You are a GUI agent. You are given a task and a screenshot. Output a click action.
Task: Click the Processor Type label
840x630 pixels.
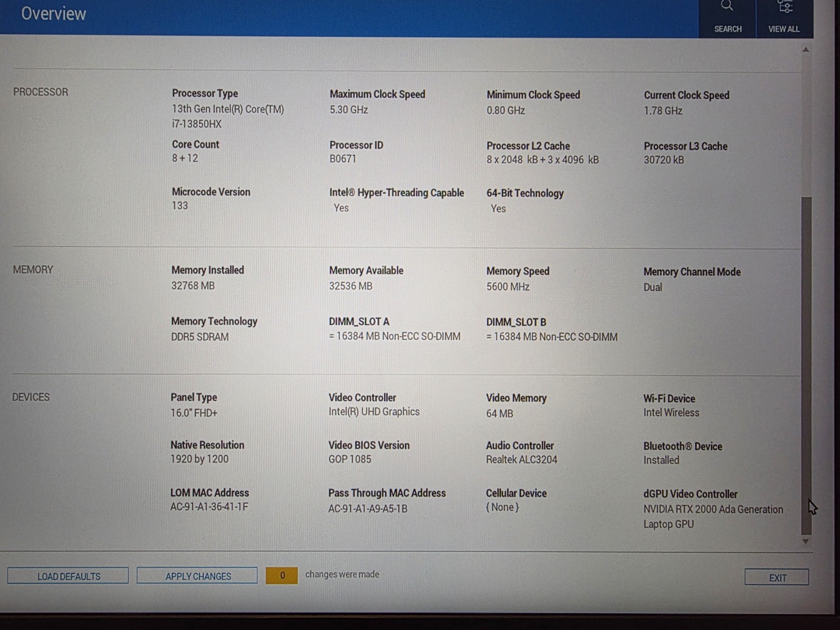(x=205, y=93)
